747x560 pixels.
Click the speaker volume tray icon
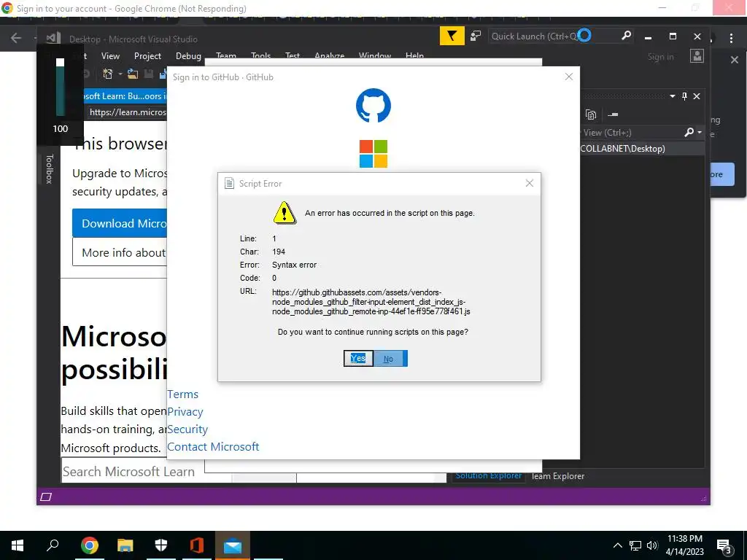[x=652, y=545]
